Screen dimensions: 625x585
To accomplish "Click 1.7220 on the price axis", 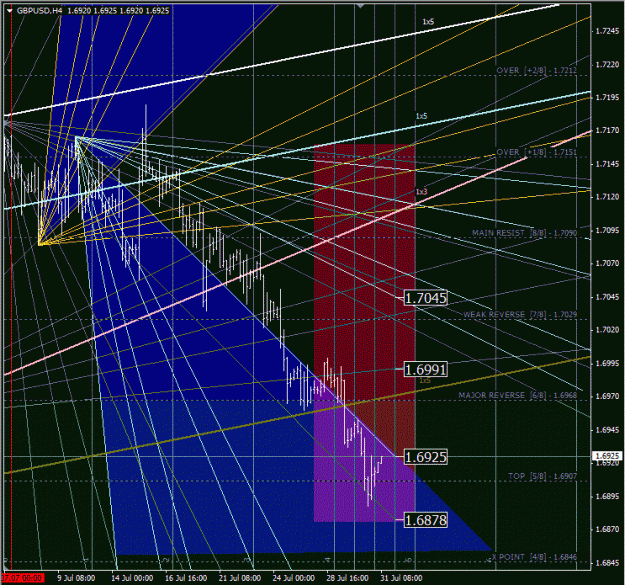I will click(x=607, y=64).
